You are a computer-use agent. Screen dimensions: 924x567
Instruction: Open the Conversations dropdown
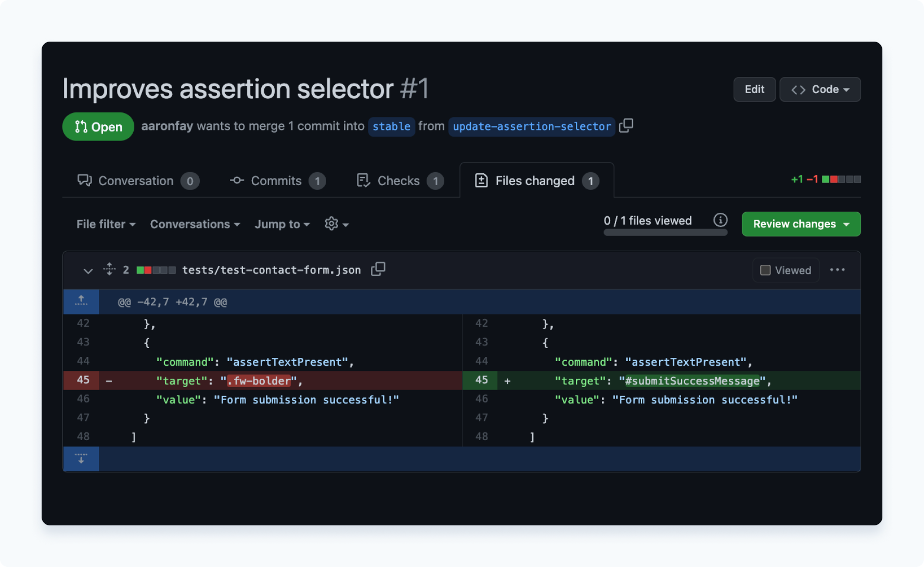195,224
